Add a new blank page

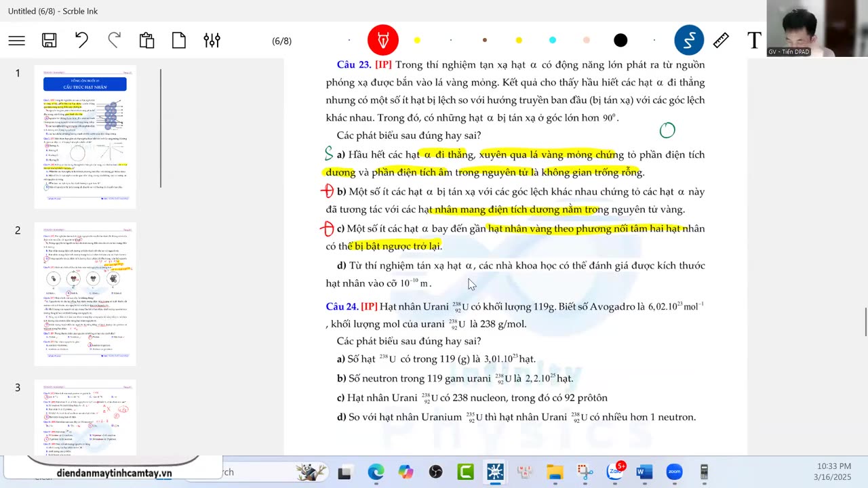tap(179, 41)
